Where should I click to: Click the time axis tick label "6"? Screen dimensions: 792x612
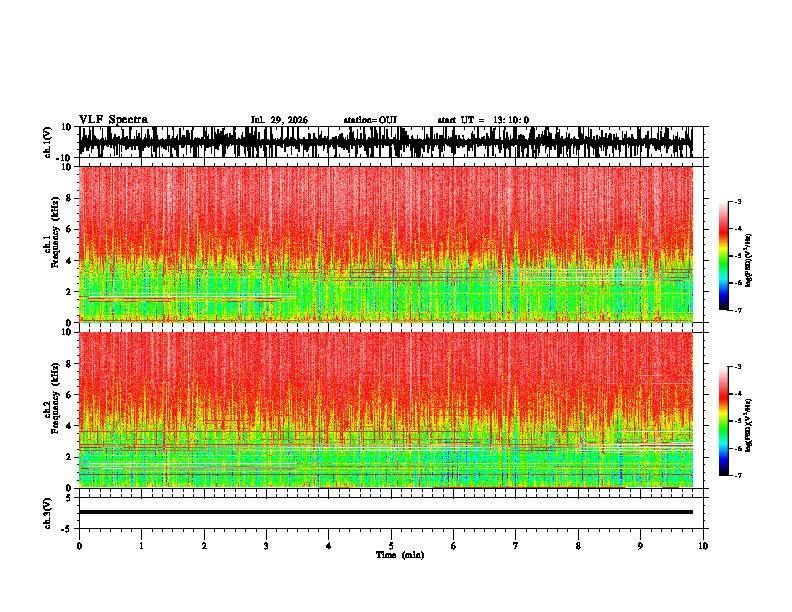point(453,546)
